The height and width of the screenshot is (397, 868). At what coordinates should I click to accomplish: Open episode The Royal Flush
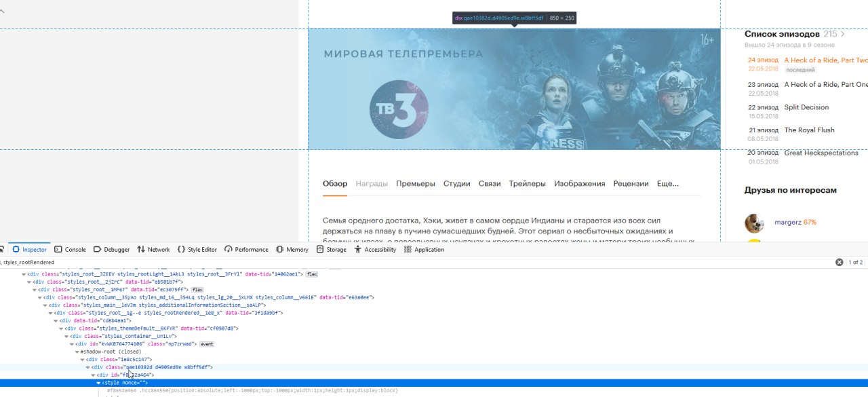click(809, 130)
